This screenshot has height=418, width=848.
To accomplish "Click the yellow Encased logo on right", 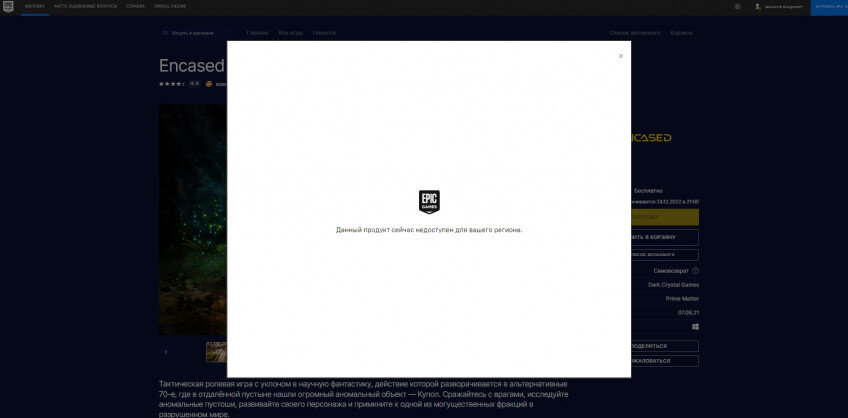I will tap(651, 137).
